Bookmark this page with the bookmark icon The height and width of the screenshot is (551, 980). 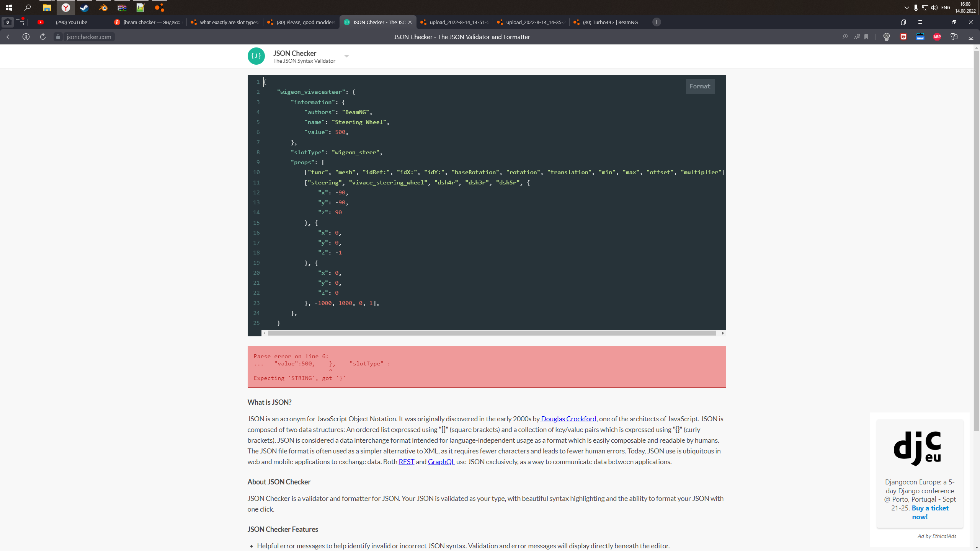(x=866, y=37)
